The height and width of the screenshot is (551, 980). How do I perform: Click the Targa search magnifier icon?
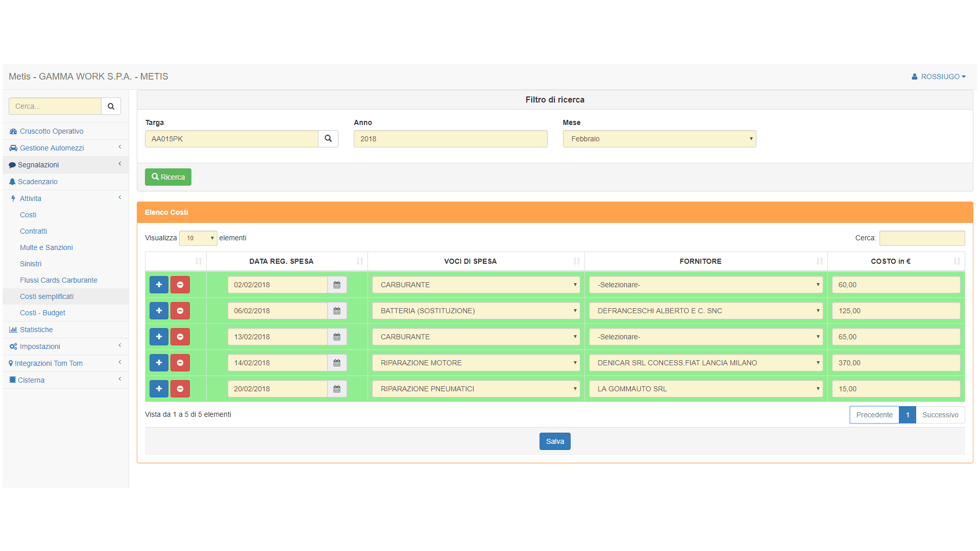click(328, 139)
